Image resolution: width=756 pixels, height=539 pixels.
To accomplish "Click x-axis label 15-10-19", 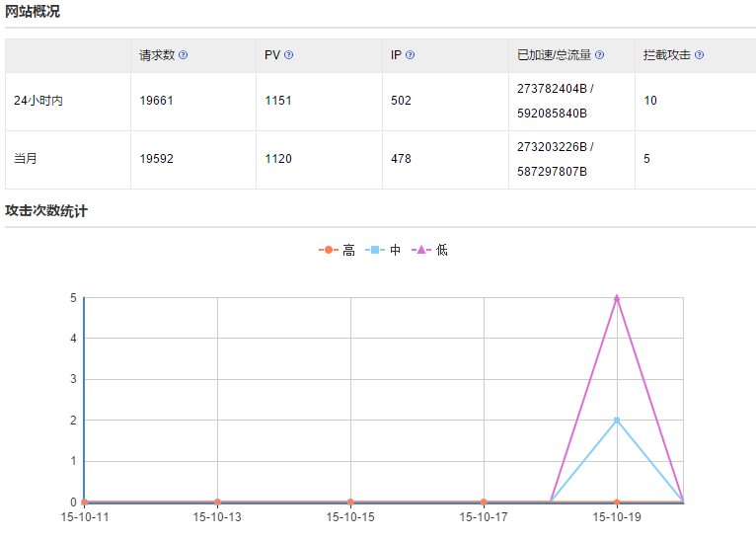I will (617, 517).
